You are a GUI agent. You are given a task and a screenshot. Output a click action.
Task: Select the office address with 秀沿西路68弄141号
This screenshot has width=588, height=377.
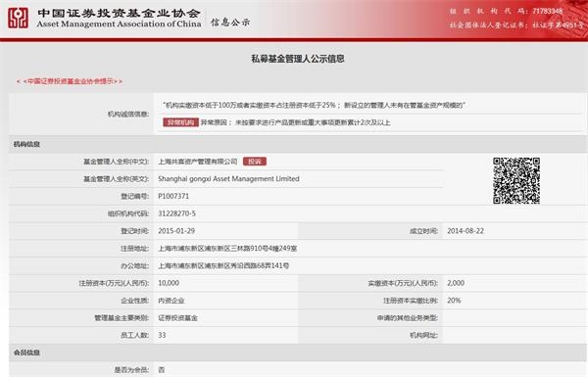tap(223, 265)
